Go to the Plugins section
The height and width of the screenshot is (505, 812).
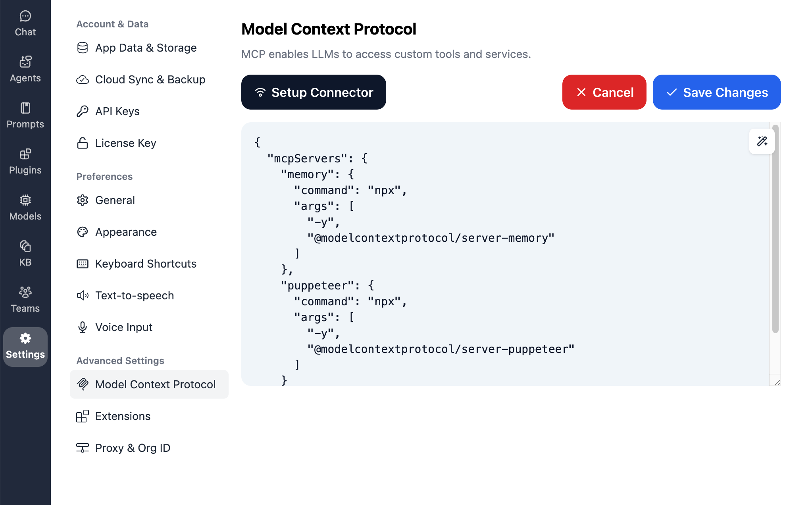tap(25, 160)
